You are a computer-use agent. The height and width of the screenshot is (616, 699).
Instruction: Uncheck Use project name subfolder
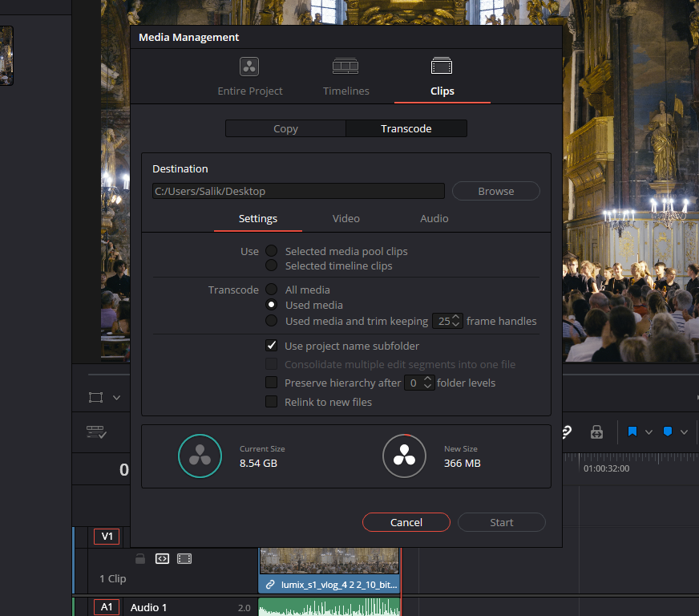[272, 345]
